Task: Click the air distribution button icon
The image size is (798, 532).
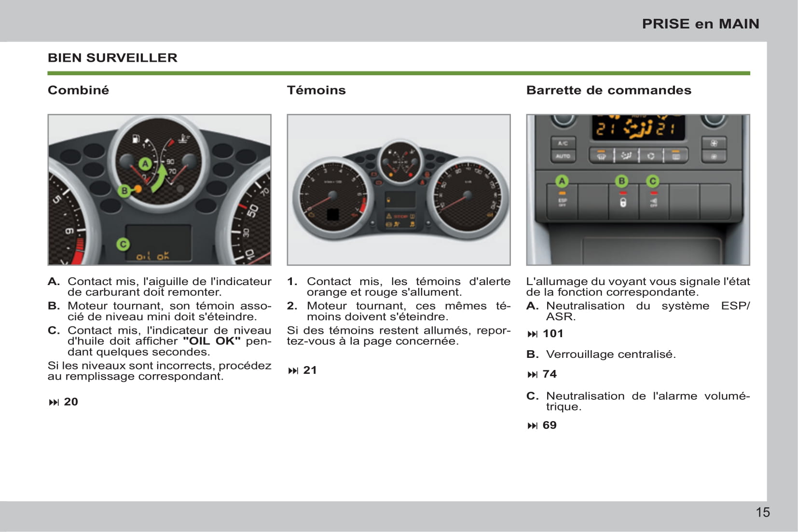Action: click(x=626, y=156)
